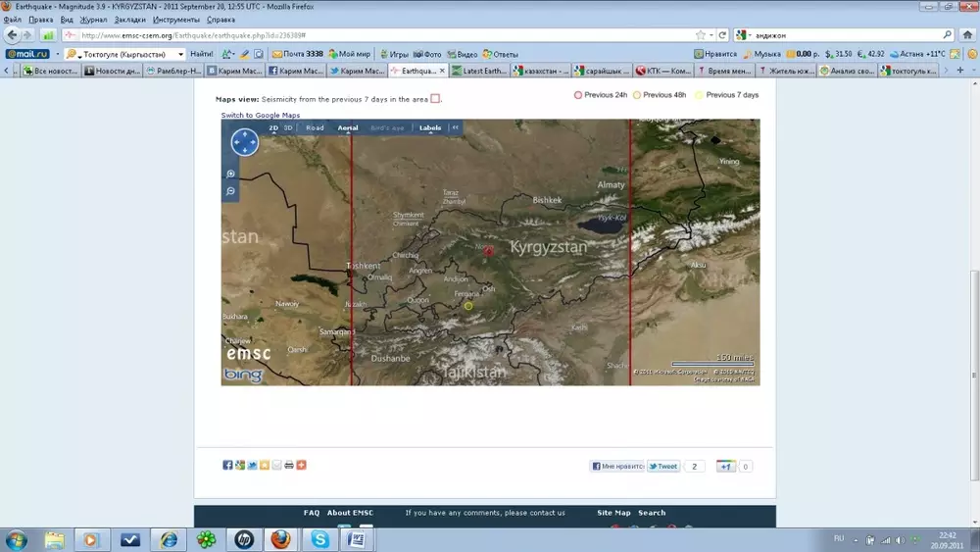
Task: Toggle map Labels option
Action: coord(430,127)
